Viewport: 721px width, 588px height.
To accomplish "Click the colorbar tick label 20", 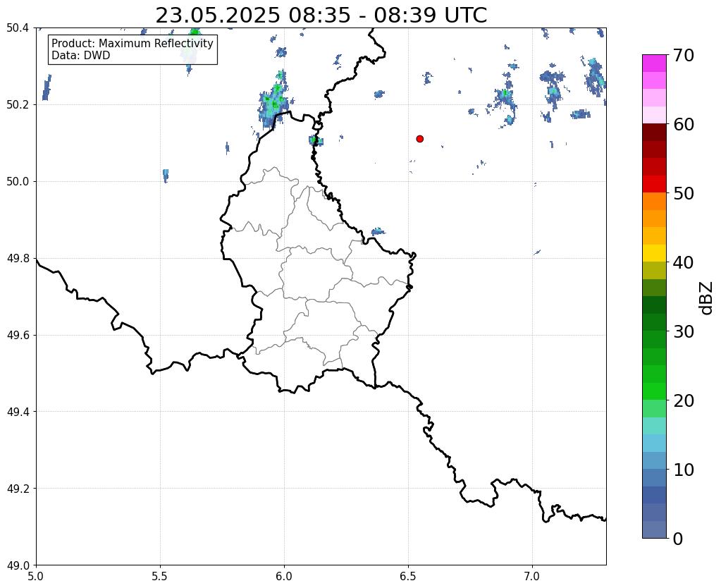I will point(684,400).
